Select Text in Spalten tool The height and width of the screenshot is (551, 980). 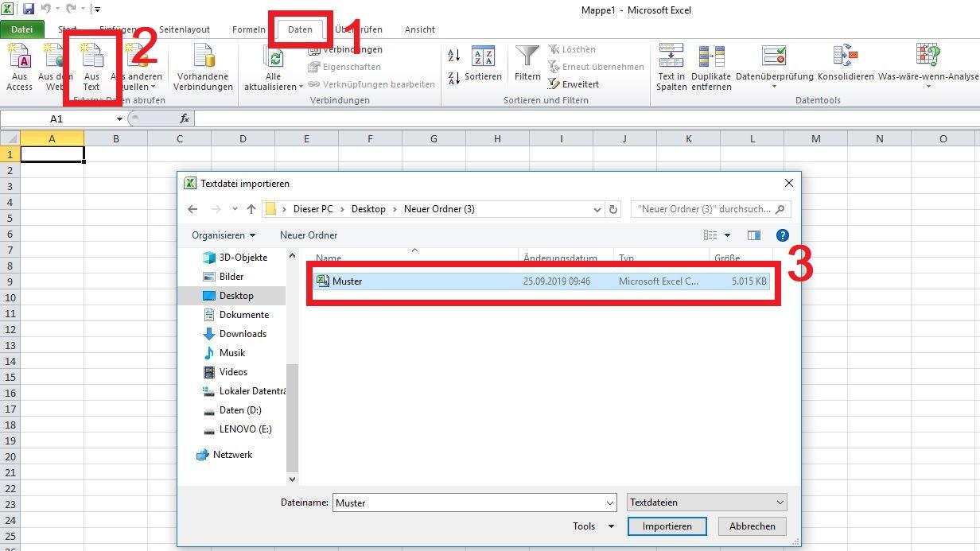671,67
